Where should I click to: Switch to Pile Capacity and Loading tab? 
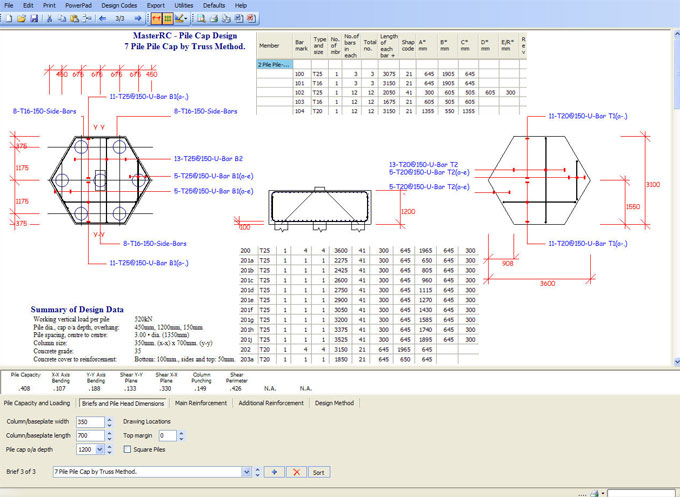pos(37,403)
